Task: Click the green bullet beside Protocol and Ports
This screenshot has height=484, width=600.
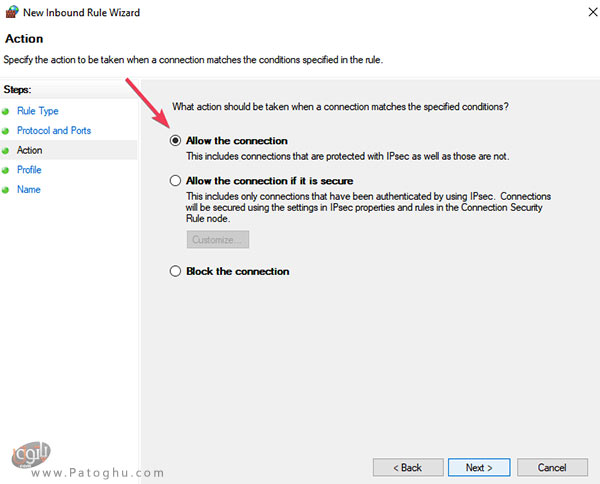Action: tap(5, 131)
